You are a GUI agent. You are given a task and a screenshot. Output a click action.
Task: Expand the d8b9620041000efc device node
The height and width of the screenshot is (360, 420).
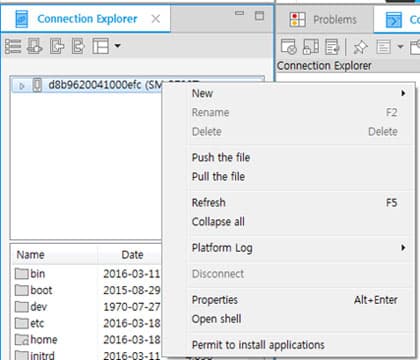(x=22, y=86)
